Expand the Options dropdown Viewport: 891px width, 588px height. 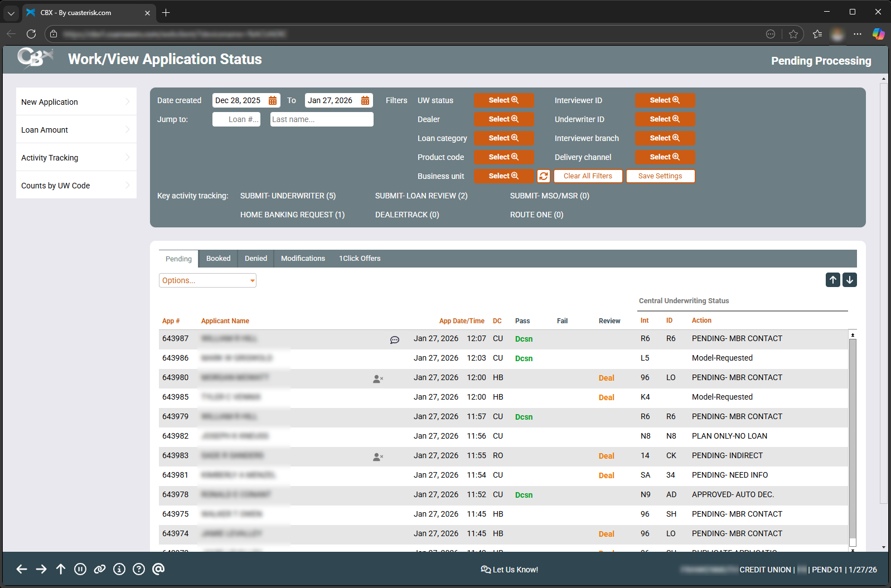[x=207, y=280]
